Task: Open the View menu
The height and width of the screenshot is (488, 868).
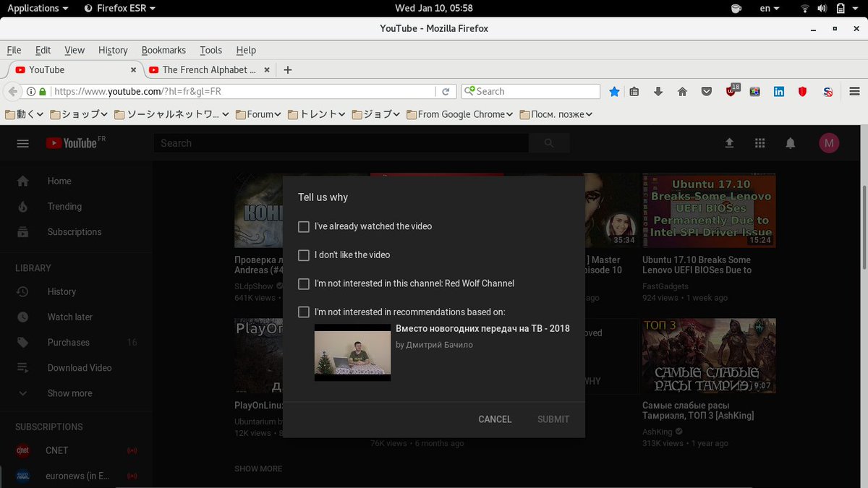Action: pos(75,50)
